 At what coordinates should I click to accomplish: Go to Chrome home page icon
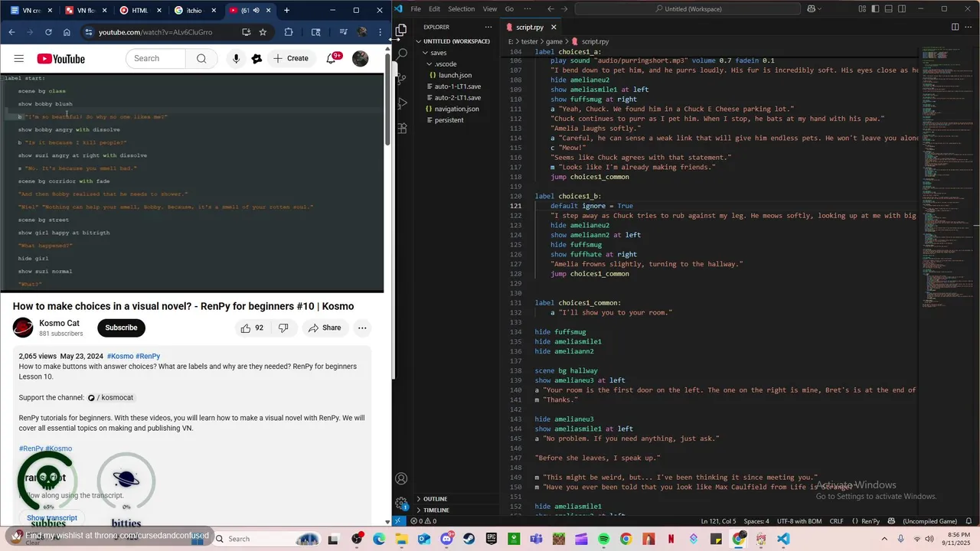tap(67, 32)
